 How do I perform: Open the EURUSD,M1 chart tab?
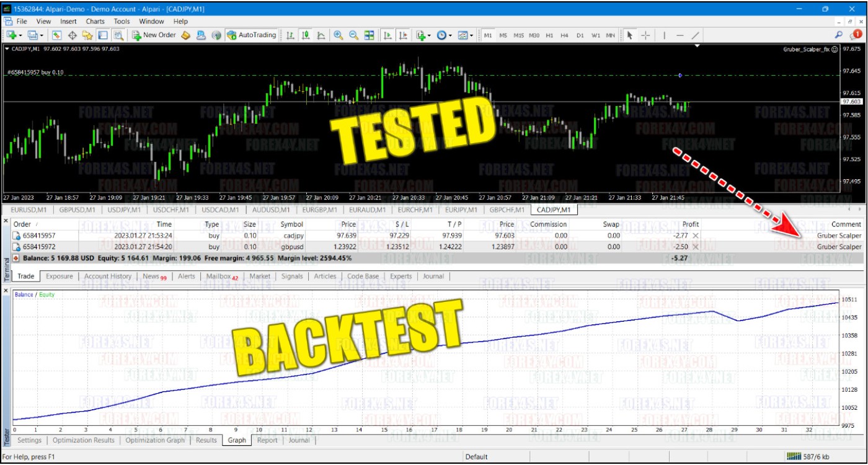pos(29,210)
